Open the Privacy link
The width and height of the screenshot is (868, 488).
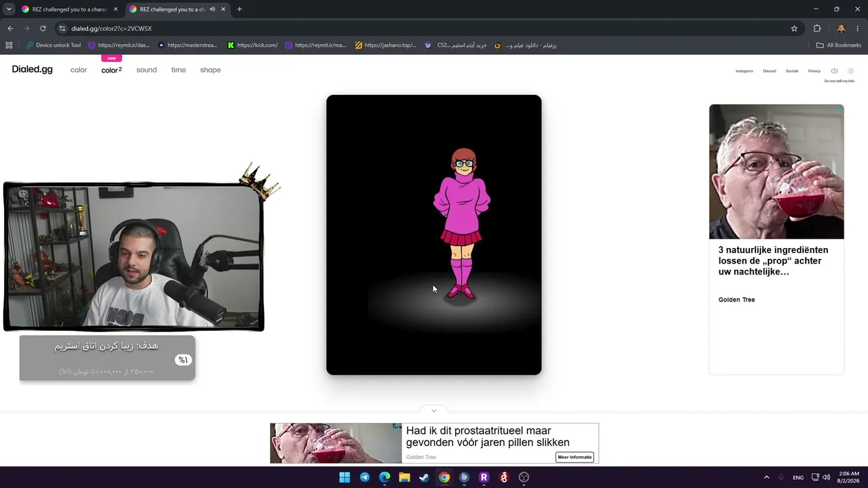point(814,71)
